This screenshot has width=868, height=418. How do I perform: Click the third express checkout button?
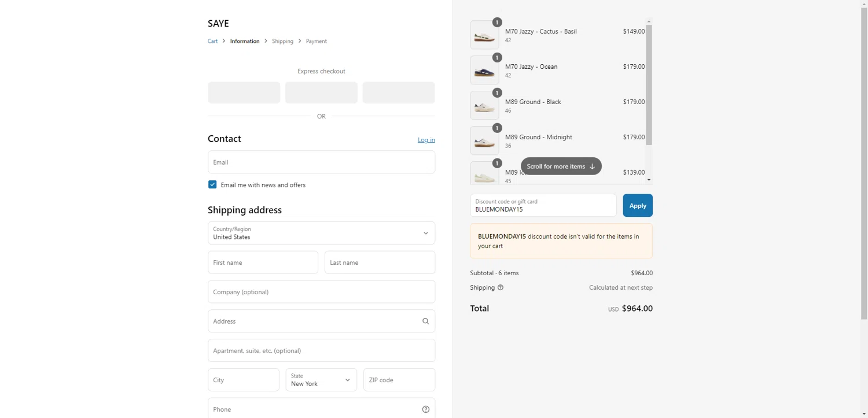click(399, 93)
